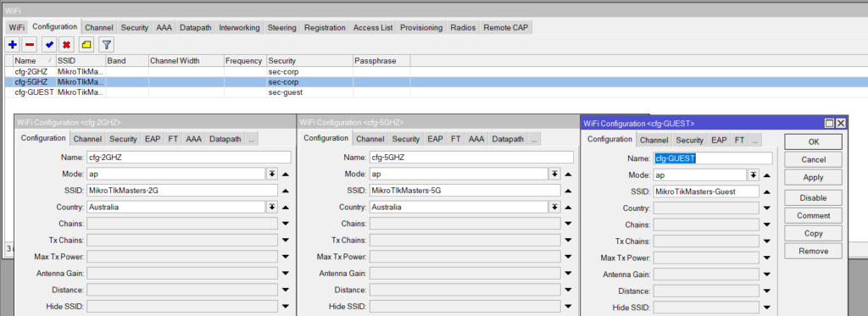The width and height of the screenshot is (868, 316).
Task: Enable the selected entry with the blue checkmark icon
Action: [49, 45]
